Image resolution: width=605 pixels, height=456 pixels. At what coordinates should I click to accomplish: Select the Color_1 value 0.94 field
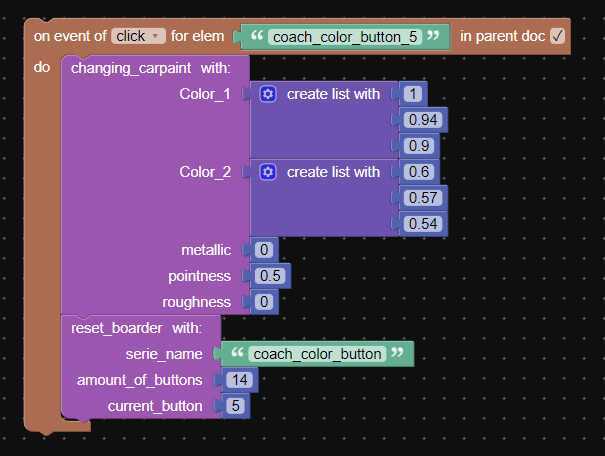coord(423,120)
